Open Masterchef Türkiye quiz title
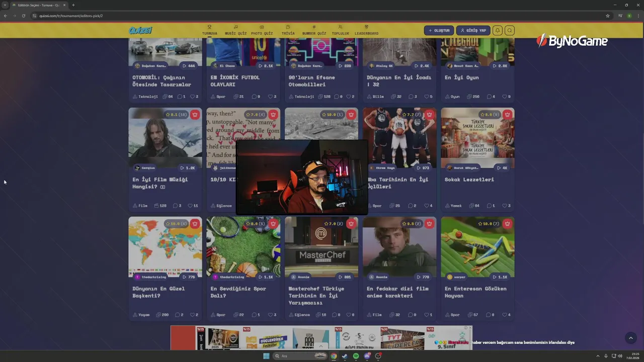Viewport: 644px width, 362px height. coord(316,296)
